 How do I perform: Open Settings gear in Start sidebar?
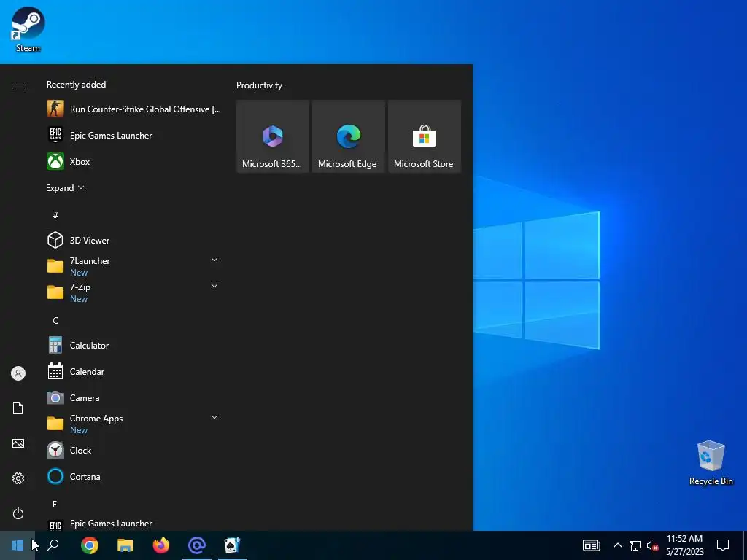pyautogui.click(x=18, y=478)
